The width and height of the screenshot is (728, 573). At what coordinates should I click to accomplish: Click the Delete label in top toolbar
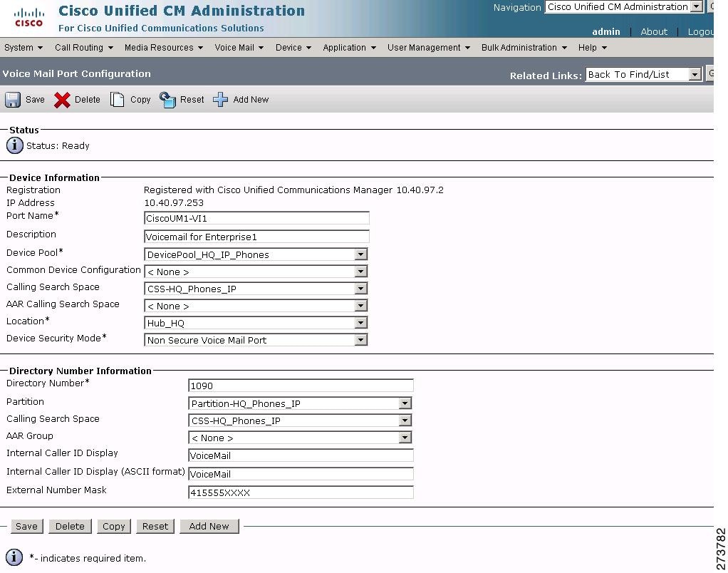[88, 99]
